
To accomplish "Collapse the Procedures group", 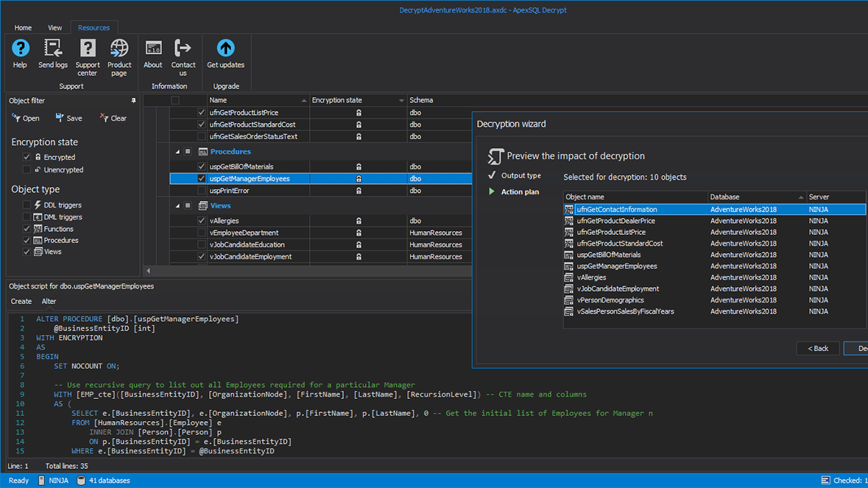I will (177, 152).
